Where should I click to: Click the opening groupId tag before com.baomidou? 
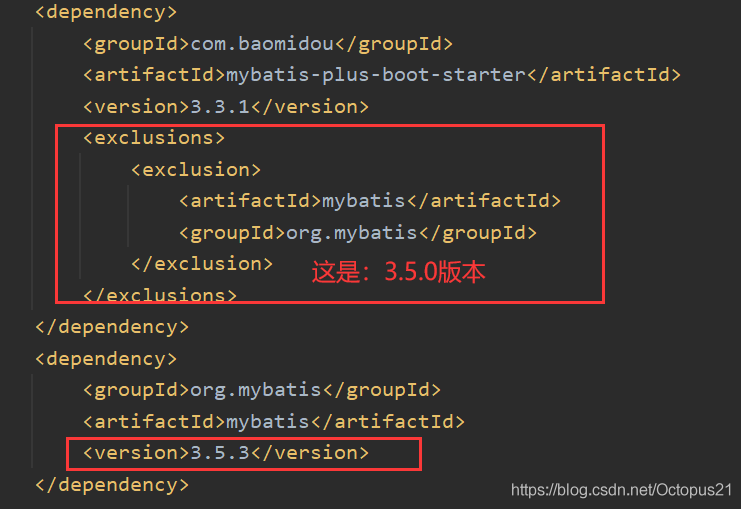(136, 43)
